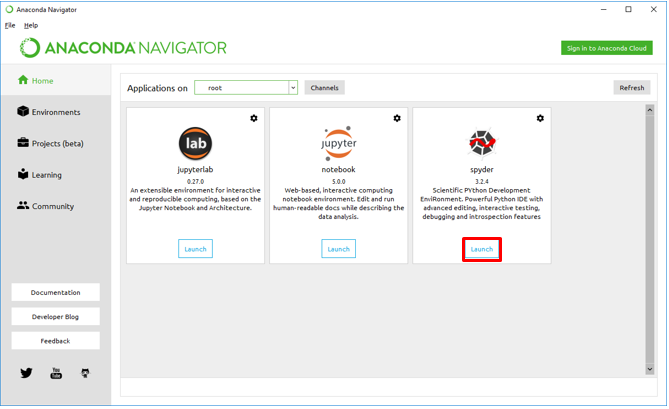The image size is (669, 409).
Task: Select the 'root' environment combo box
Action: tap(246, 88)
